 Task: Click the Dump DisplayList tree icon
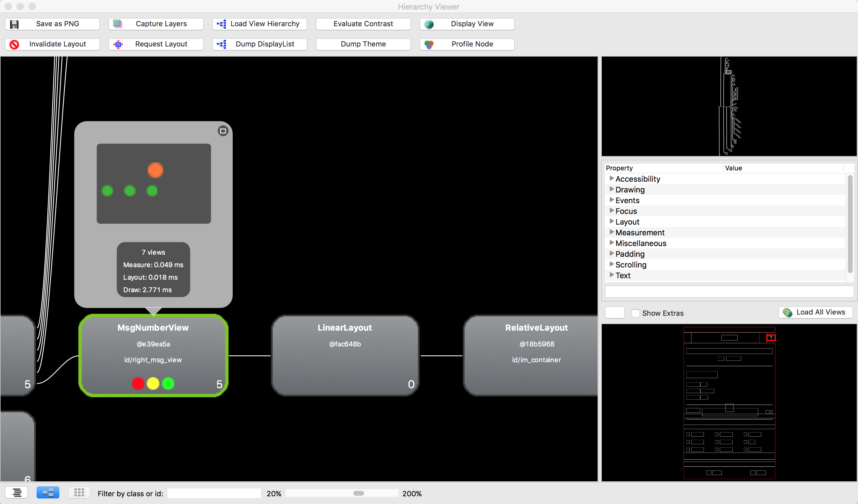point(222,44)
